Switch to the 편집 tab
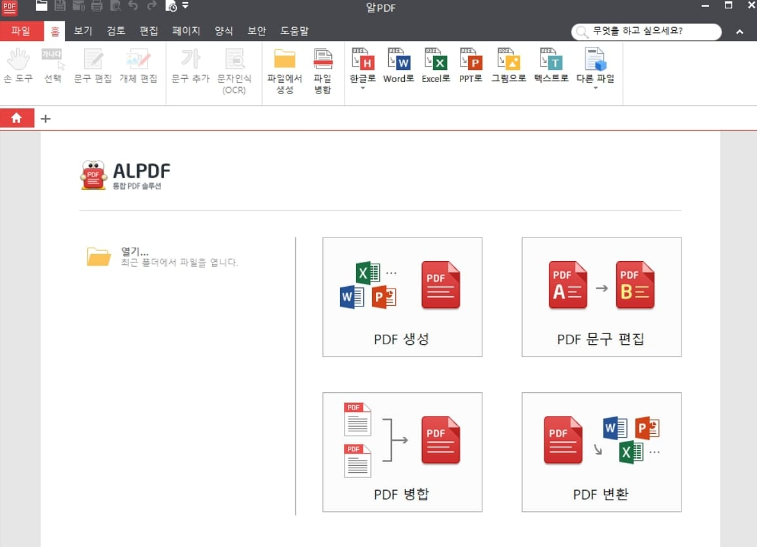Image resolution: width=757 pixels, height=547 pixels. 149,31
